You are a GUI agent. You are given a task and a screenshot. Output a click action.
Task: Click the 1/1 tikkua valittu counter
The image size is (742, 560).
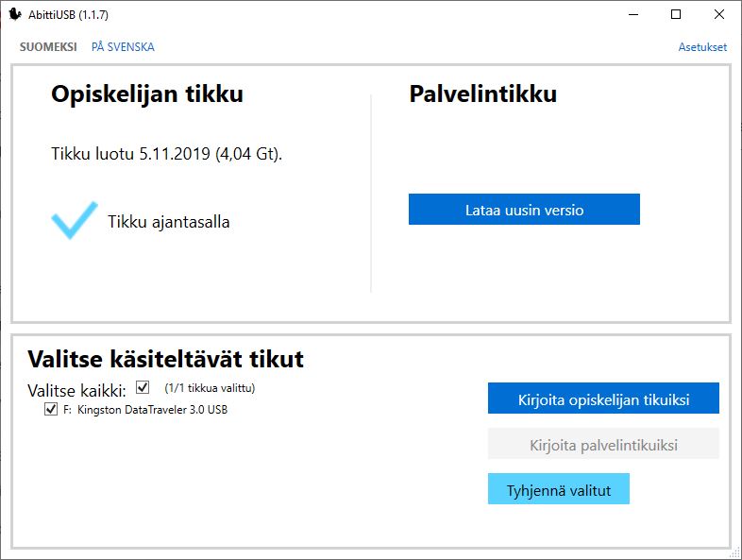(210, 388)
